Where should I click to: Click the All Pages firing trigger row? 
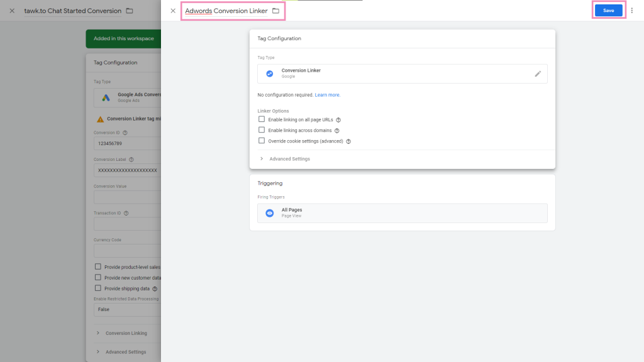[x=402, y=213]
